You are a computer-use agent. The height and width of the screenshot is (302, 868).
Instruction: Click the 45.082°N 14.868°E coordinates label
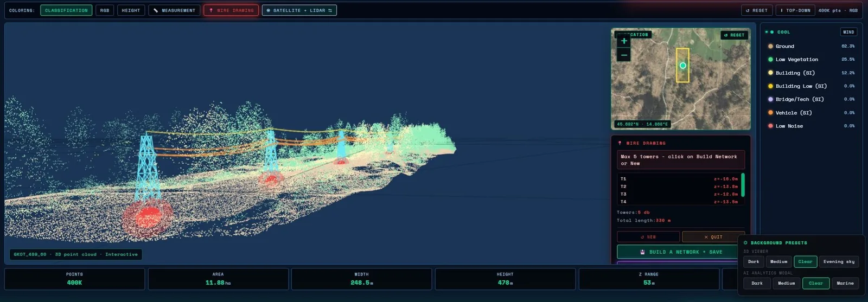(642, 124)
